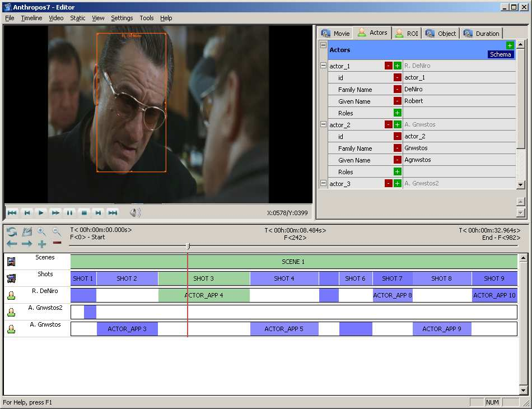The width and height of the screenshot is (532, 409).
Task: Open the Static menu
Action: point(78,18)
